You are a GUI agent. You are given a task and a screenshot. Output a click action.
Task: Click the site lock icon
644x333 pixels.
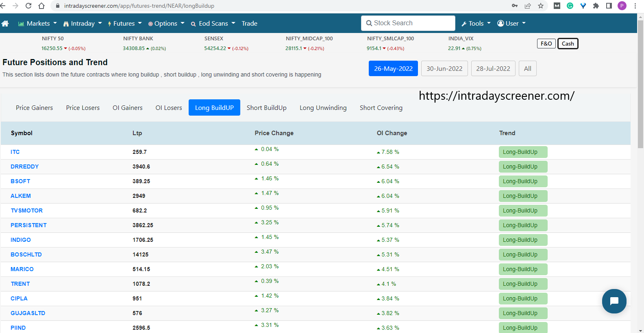tap(57, 6)
